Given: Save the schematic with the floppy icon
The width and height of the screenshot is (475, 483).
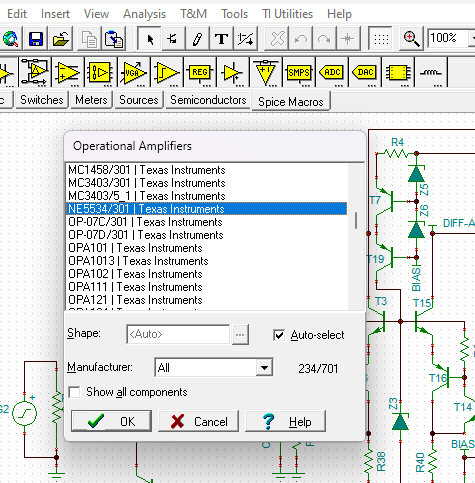Looking at the screenshot, I should click(x=35, y=39).
